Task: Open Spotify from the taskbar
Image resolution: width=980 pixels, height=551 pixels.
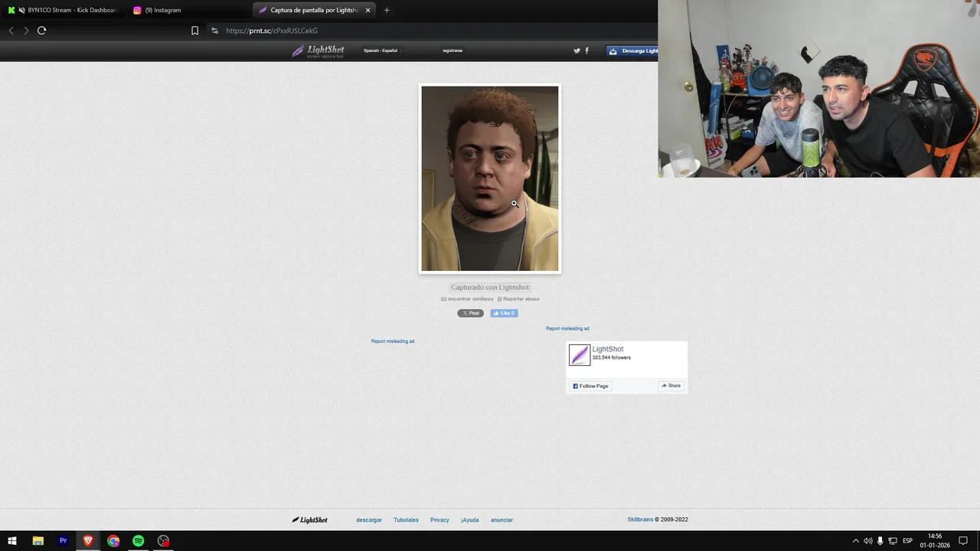Action: point(138,541)
